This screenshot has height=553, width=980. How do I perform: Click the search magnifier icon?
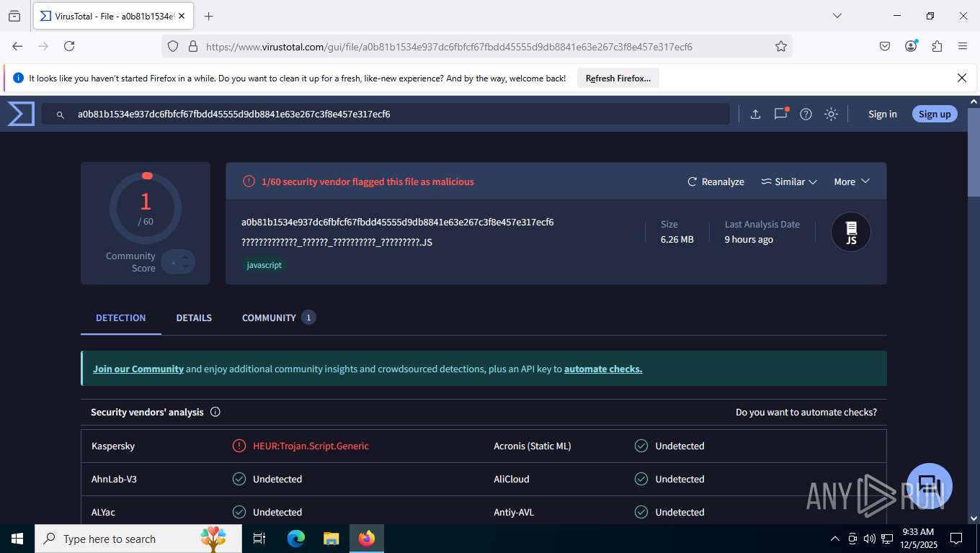click(x=61, y=114)
